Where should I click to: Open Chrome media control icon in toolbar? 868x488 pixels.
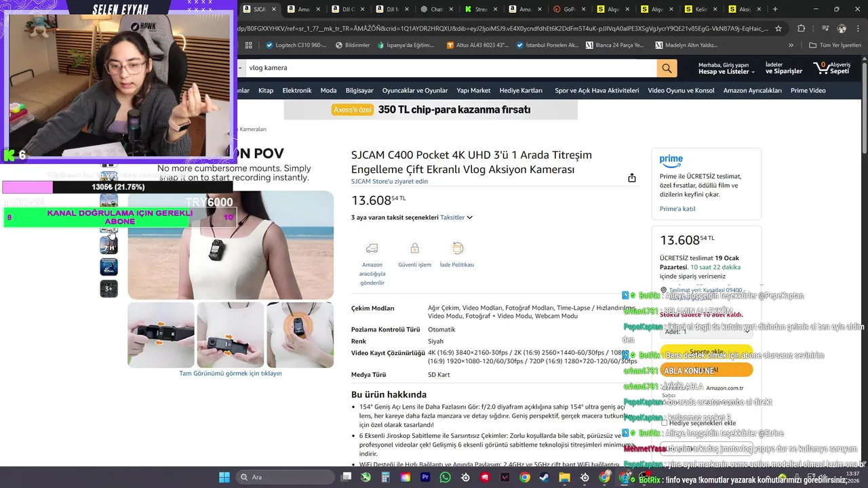click(825, 28)
